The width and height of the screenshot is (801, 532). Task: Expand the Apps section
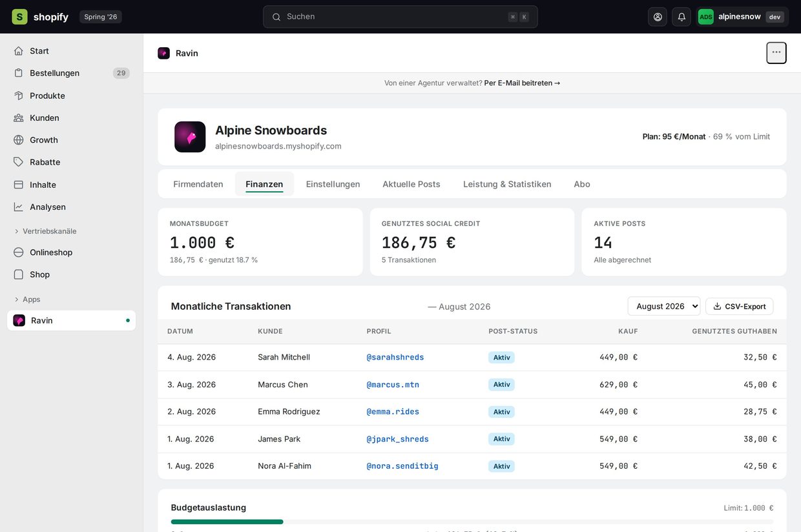(x=27, y=300)
